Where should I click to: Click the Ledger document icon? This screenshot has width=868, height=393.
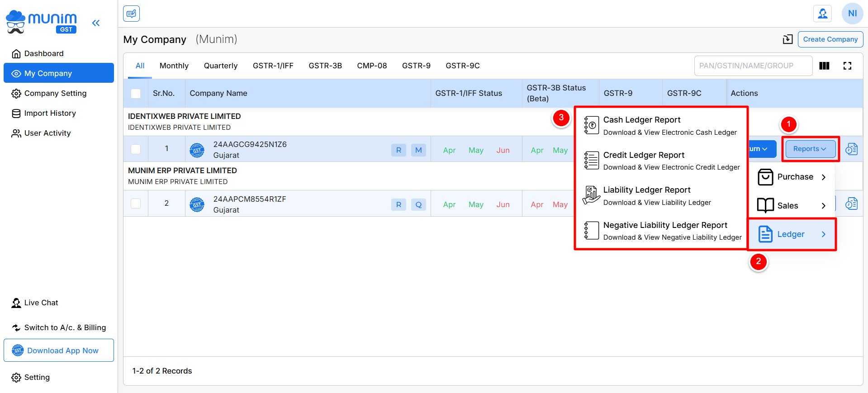765,234
